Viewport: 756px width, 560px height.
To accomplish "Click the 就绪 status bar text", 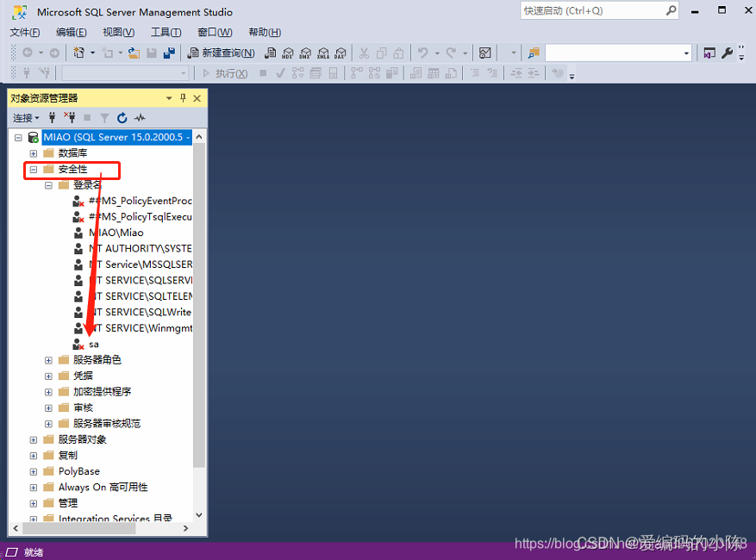I will pyautogui.click(x=34, y=552).
